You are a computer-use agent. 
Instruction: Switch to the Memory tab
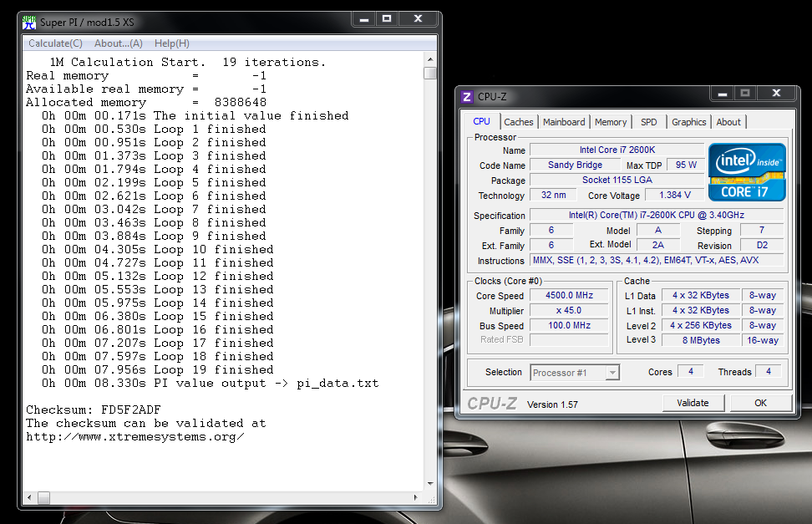(x=611, y=122)
